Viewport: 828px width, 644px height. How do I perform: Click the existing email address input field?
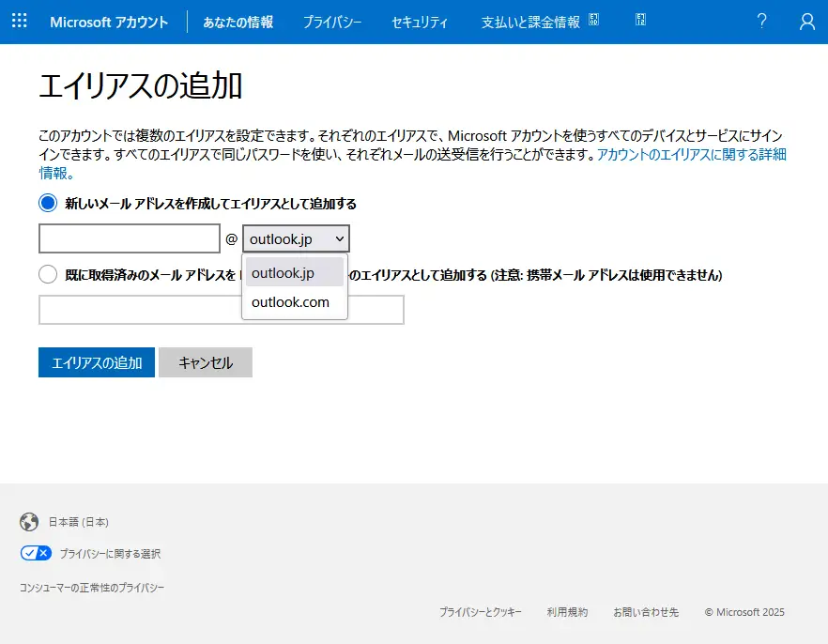click(x=222, y=310)
